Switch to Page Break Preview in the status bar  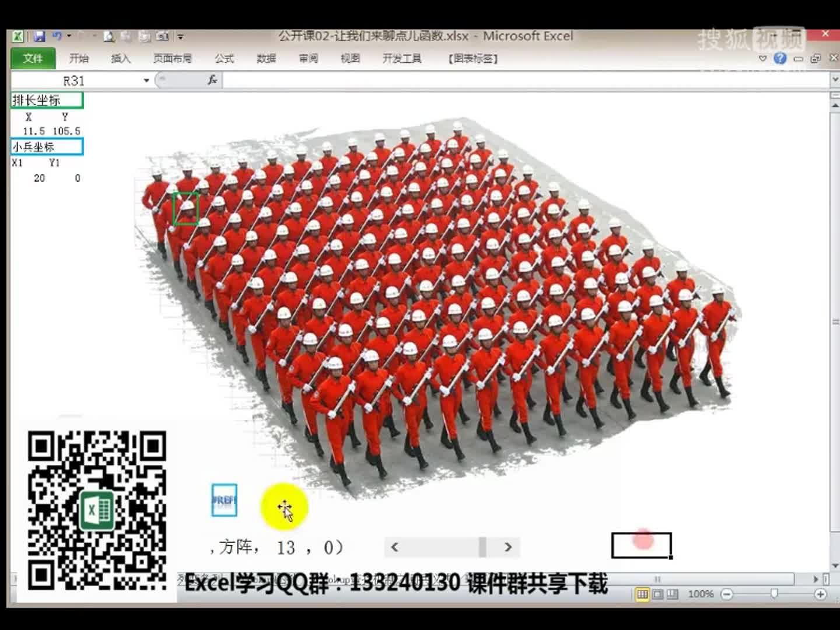coord(672,594)
